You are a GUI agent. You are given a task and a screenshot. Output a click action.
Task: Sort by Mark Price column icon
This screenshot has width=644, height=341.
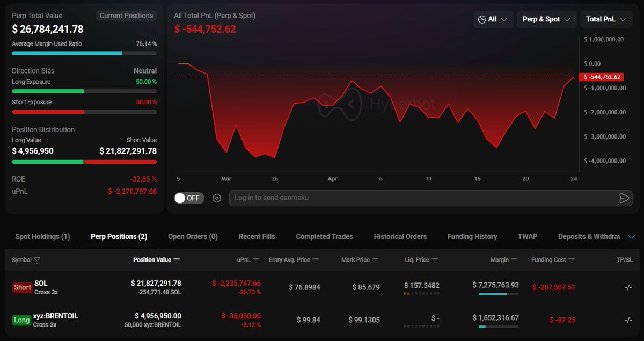click(375, 260)
